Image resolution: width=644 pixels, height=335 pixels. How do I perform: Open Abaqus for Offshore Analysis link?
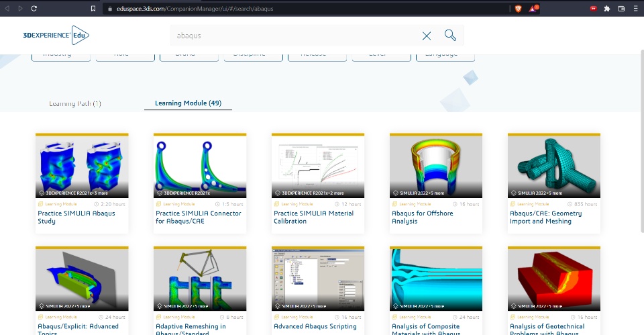coord(422,217)
